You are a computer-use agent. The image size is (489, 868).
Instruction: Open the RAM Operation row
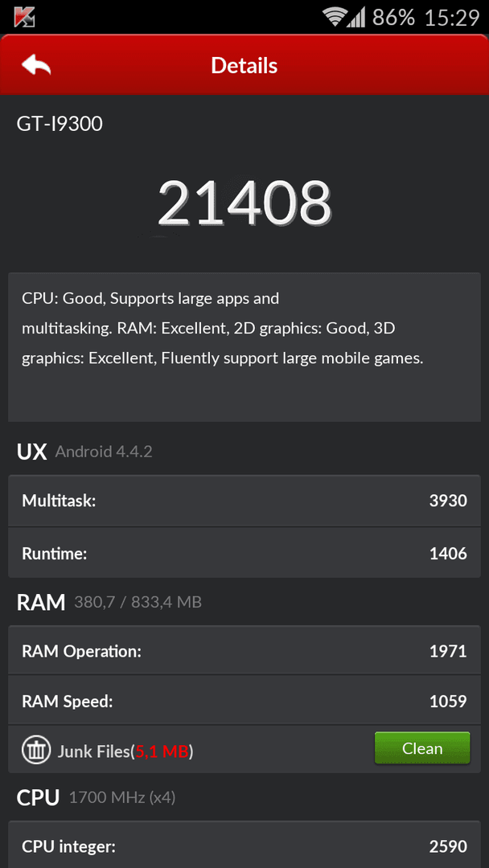(x=244, y=650)
